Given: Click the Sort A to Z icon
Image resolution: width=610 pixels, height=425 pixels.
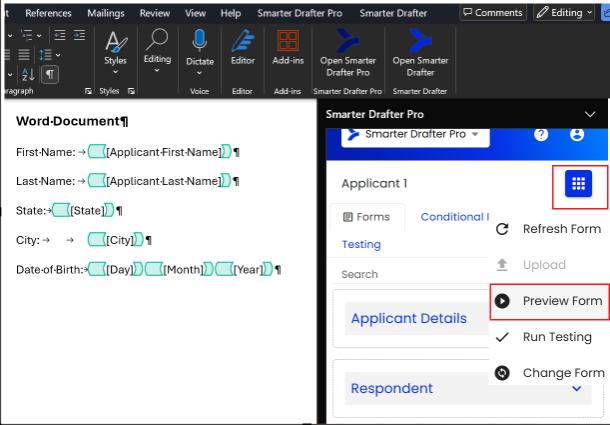Looking at the screenshot, I should click(28, 74).
